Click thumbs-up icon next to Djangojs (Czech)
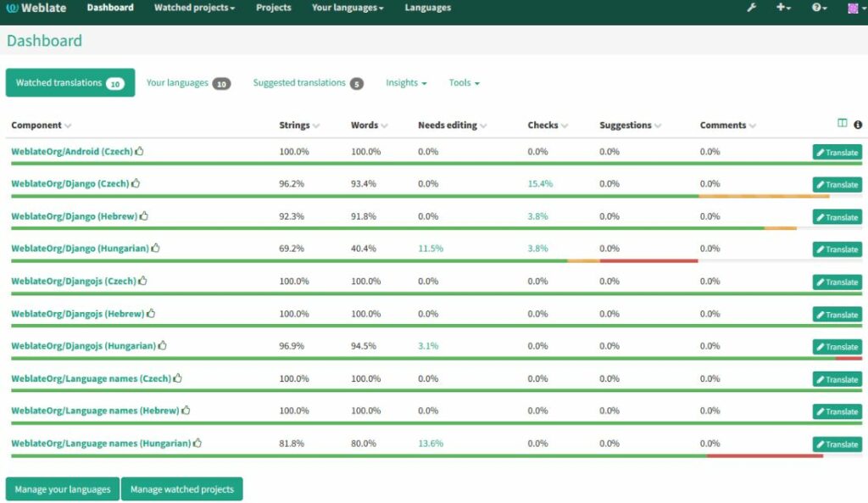Image resolution: width=868 pixels, height=503 pixels. point(142,280)
